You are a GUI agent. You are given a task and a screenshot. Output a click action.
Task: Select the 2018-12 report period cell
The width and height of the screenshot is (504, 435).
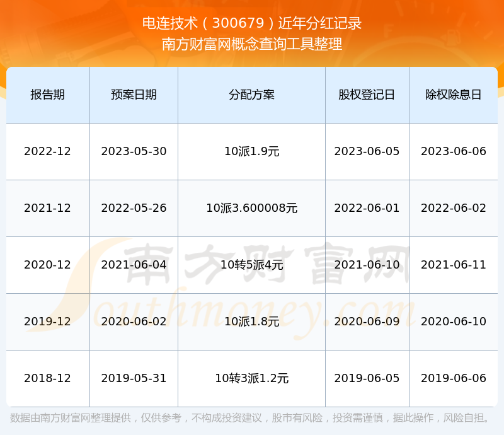[x=48, y=378]
